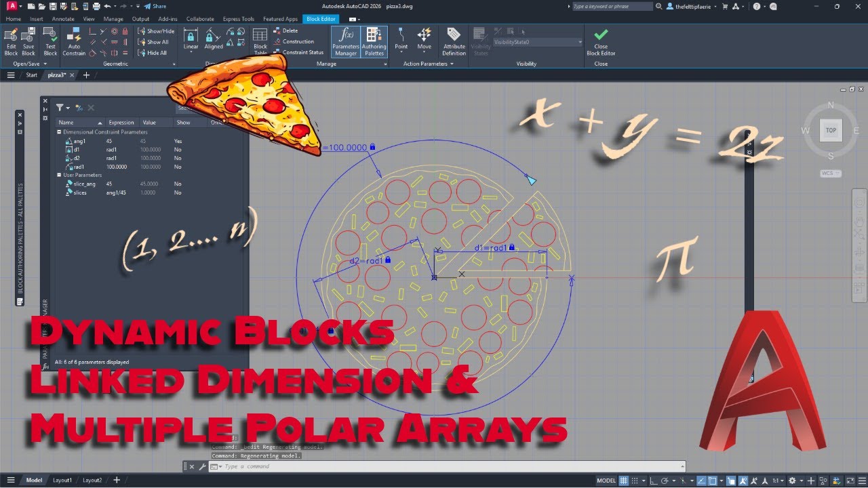Click the Edit Block icon
868x488 pixels.
click(11, 42)
